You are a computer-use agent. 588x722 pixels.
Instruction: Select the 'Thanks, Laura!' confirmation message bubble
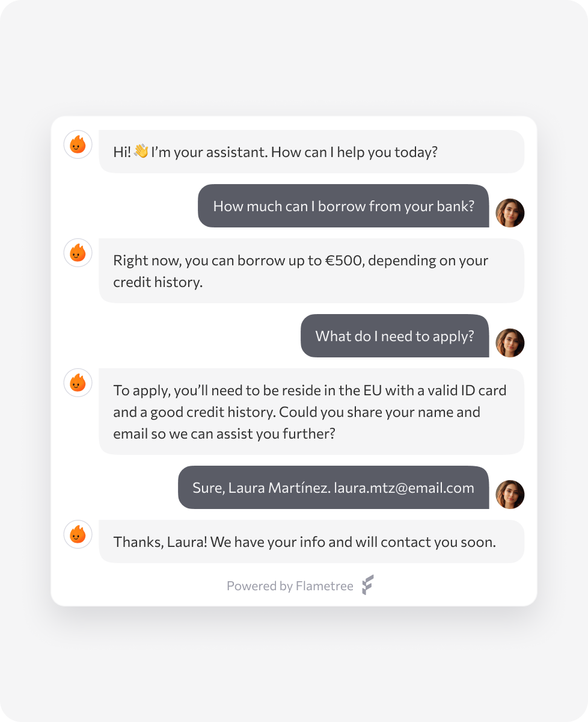pos(311,542)
